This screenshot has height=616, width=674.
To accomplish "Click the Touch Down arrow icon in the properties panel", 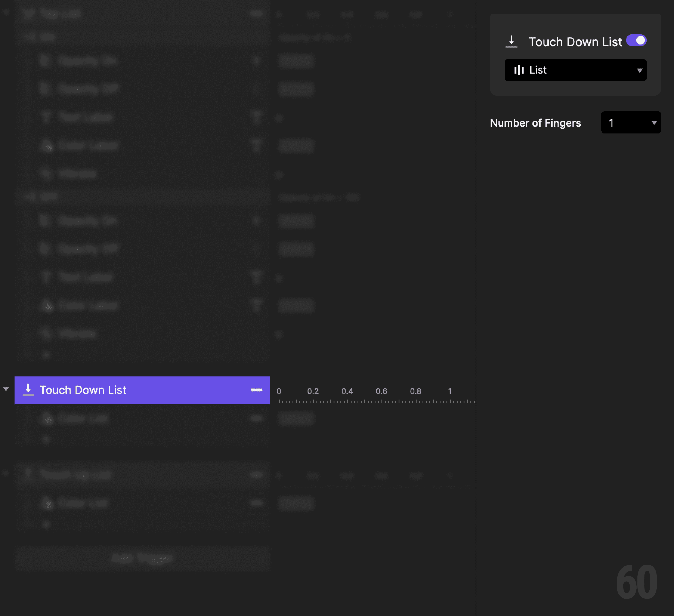I will 511,41.
